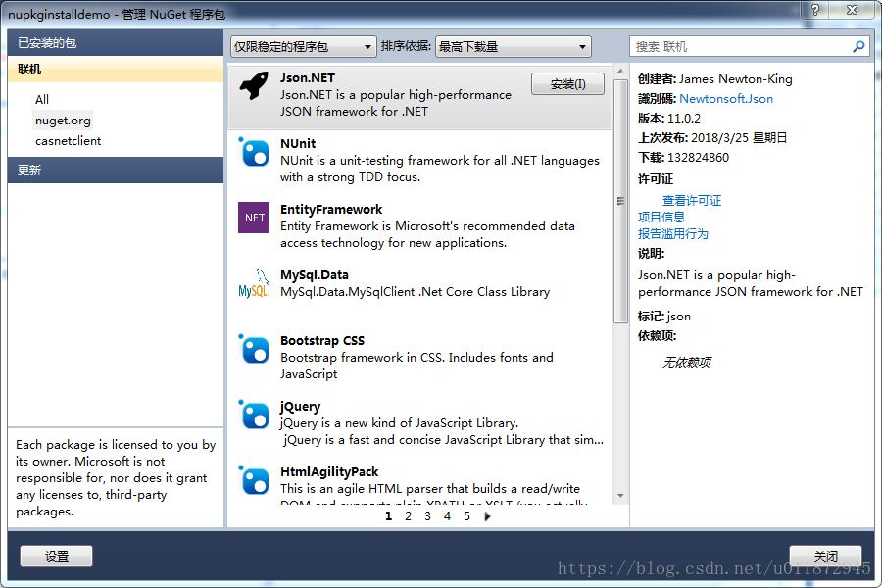Click the 标记 json tag text
882x588 pixels.
[664, 317]
